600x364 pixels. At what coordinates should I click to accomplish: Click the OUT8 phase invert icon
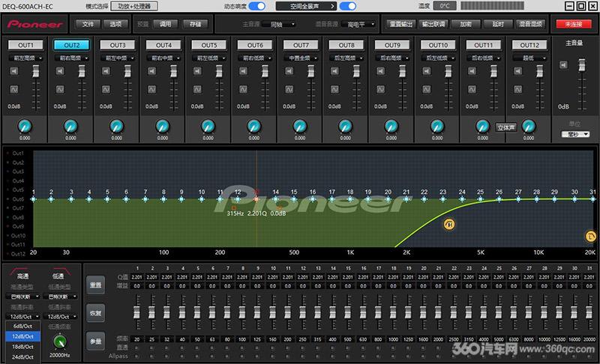(334, 89)
